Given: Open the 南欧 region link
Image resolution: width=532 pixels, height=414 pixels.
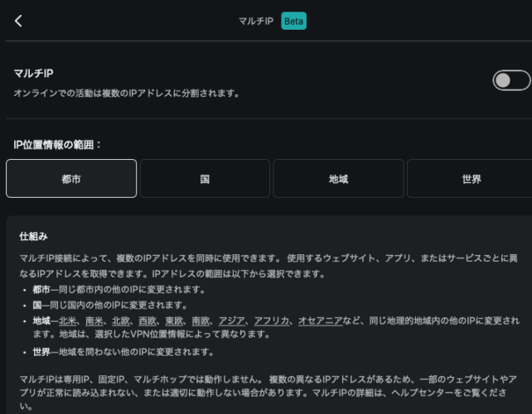Looking at the screenshot, I should (x=201, y=320).
